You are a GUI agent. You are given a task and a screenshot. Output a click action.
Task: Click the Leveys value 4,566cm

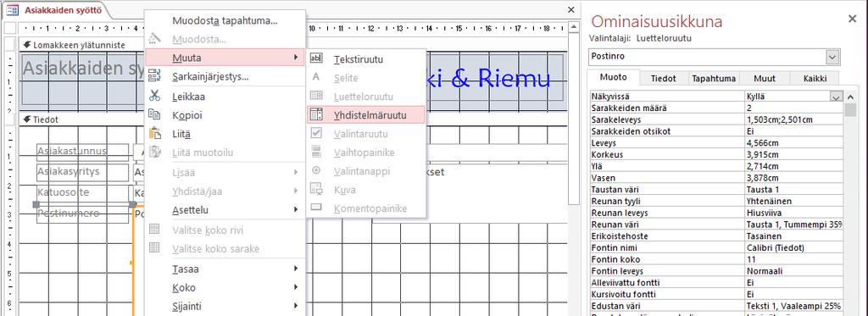793,143
